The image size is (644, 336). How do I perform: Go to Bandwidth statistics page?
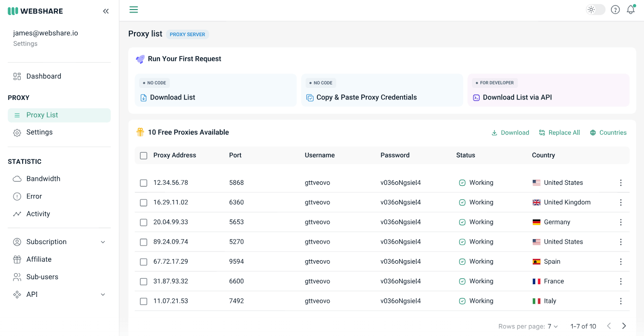pyautogui.click(x=43, y=179)
